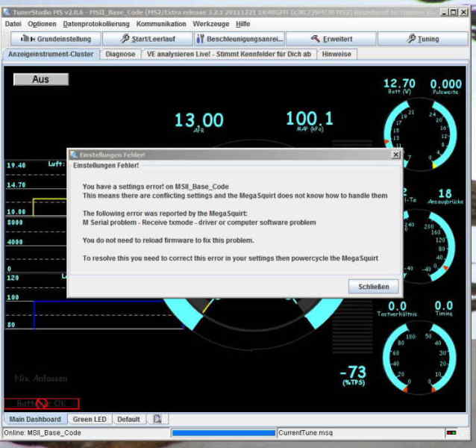Click the connection status indicator icon

tap(451, 432)
